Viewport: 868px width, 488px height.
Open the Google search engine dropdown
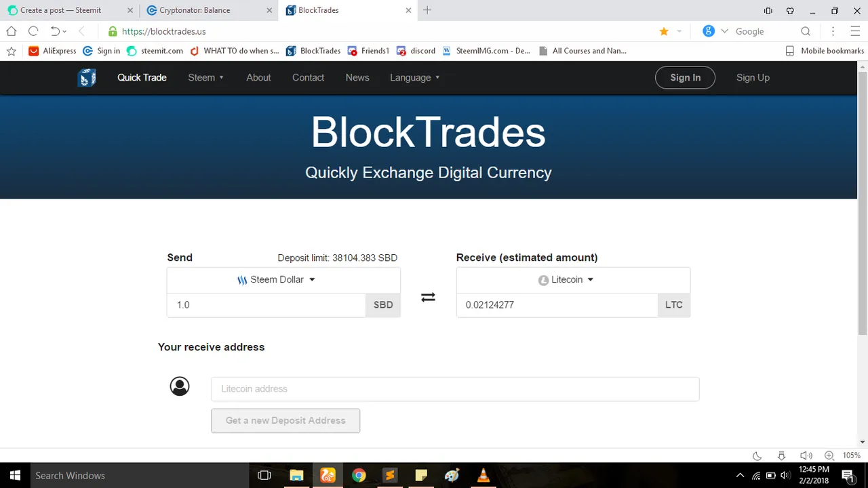[x=725, y=31]
